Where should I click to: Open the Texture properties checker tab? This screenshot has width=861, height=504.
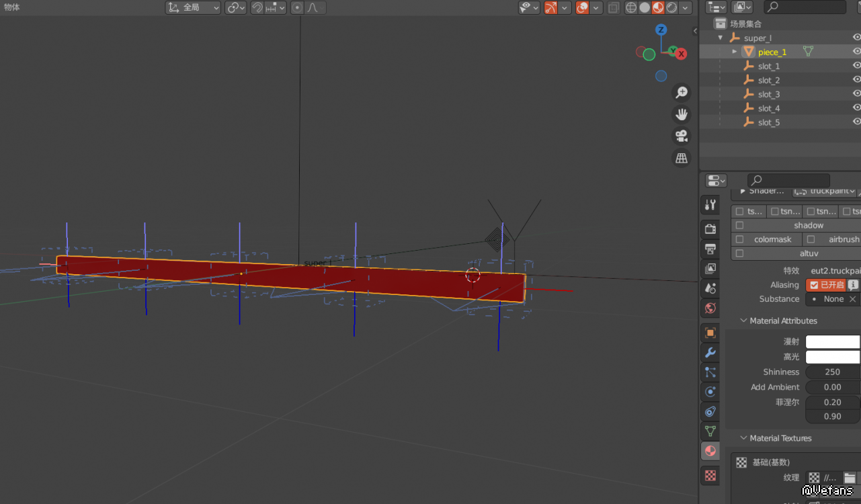[710, 476]
